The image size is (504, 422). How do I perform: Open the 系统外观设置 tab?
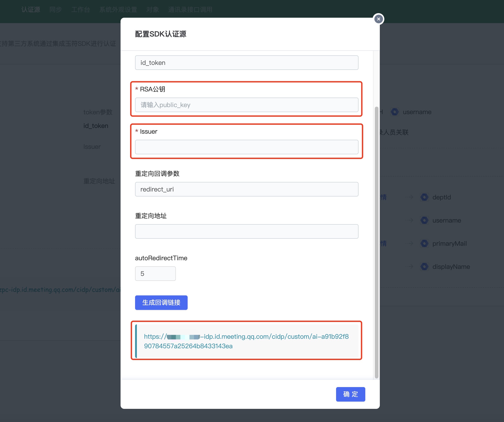[x=118, y=10]
